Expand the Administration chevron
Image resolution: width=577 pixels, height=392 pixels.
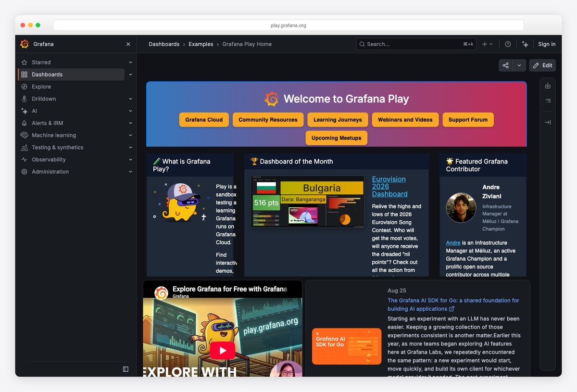pyautogui.click(x=130, y=172)
